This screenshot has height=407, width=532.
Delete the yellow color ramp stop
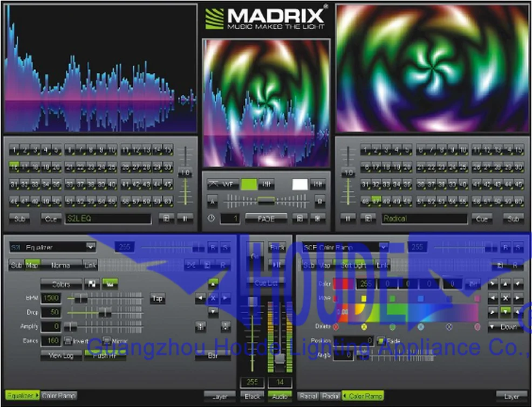click(364, 327)
